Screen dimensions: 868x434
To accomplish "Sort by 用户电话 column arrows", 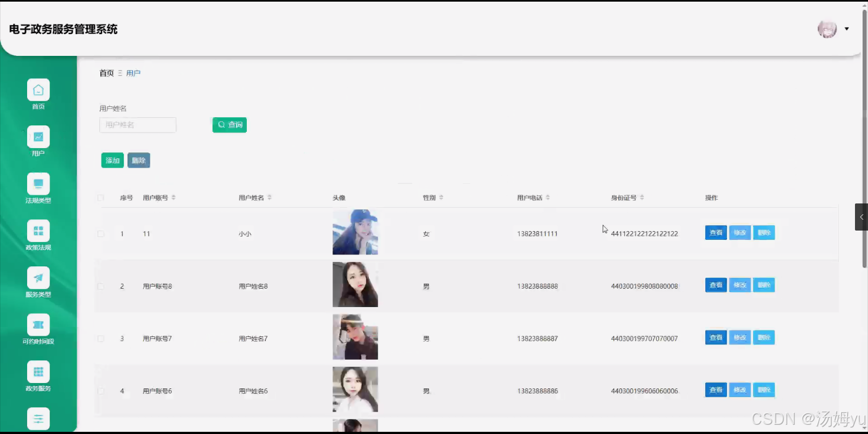I will point(548,197).
